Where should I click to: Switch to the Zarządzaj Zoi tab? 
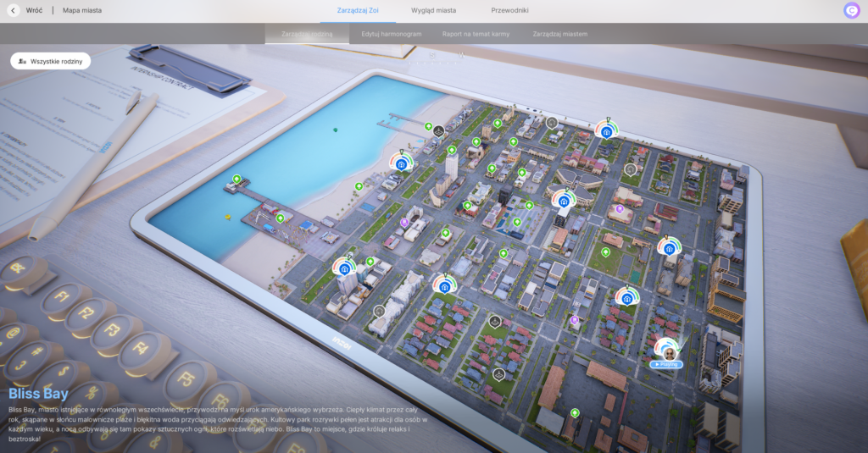[358, 10]
